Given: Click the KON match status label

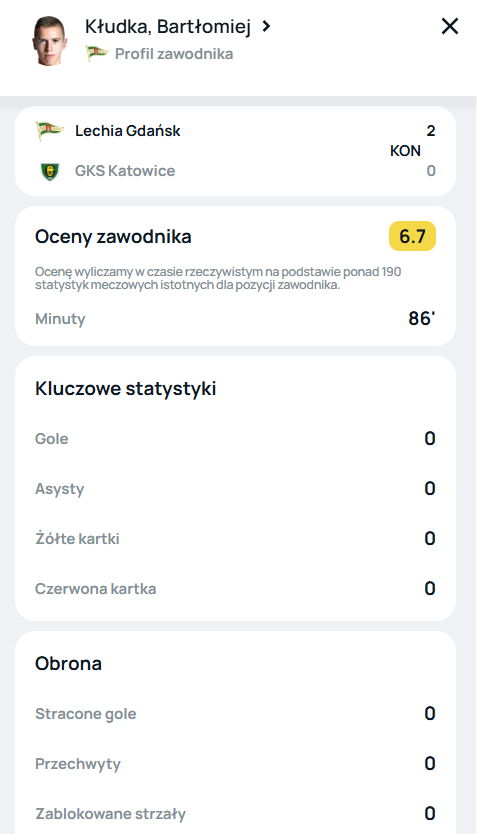Looking at the screenshot, I should tap(405, 151).
